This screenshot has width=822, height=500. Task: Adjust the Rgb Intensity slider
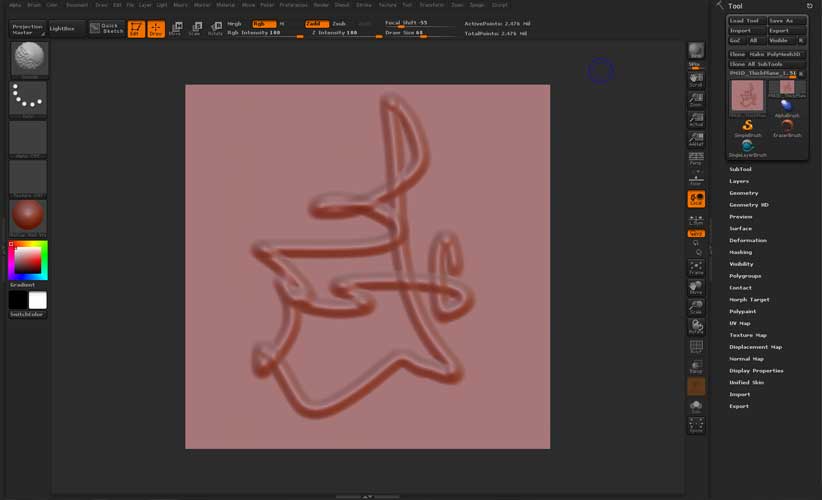265,33
